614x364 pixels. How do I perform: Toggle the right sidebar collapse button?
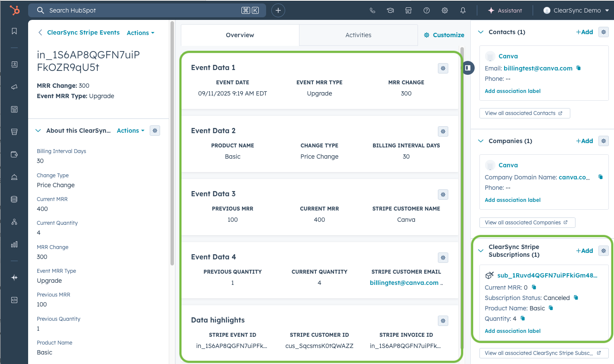click(x=468, y=68)
